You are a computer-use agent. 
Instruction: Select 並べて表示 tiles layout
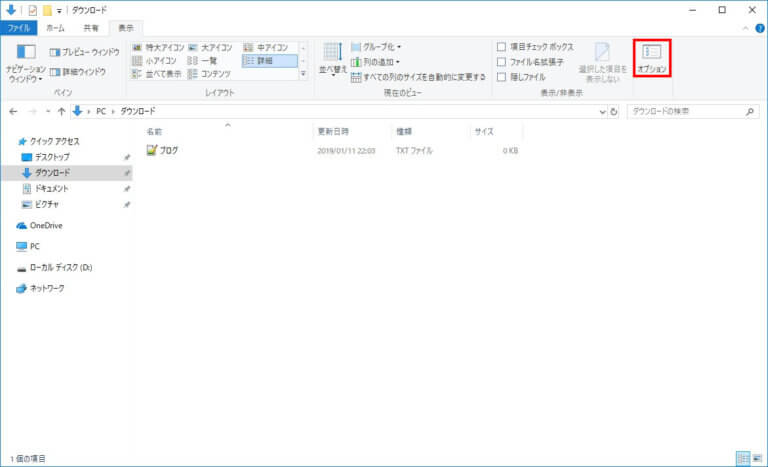157,74
